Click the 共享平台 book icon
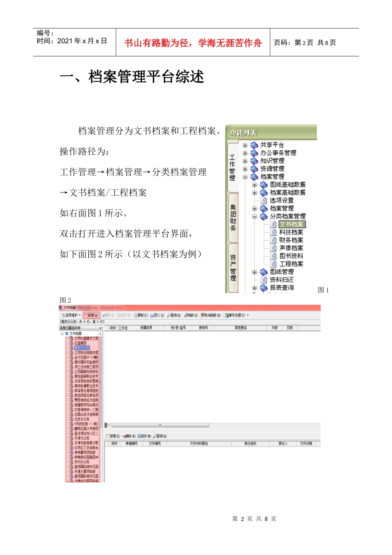Image resolution: width=392 pixels, height=555 pixels. (255, 145)
